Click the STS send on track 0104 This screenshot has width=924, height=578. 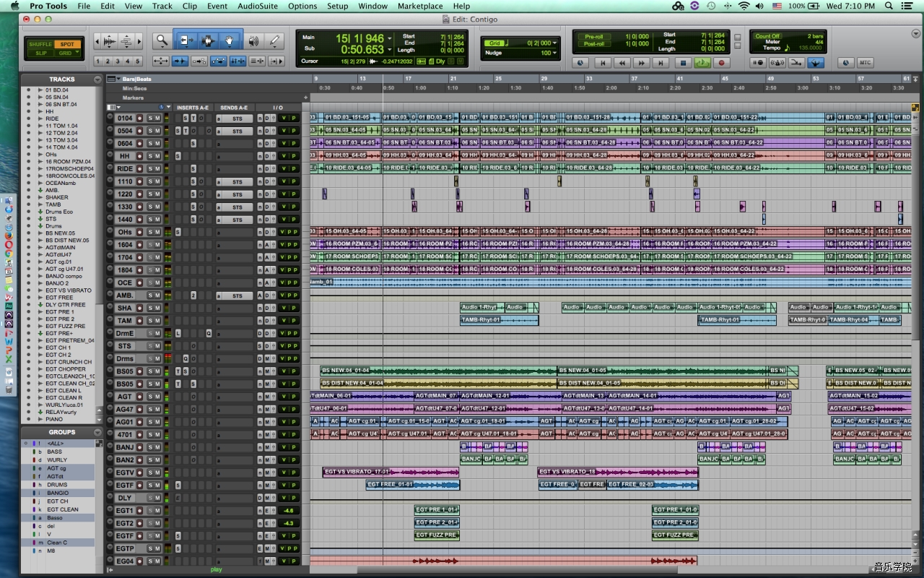237,118
